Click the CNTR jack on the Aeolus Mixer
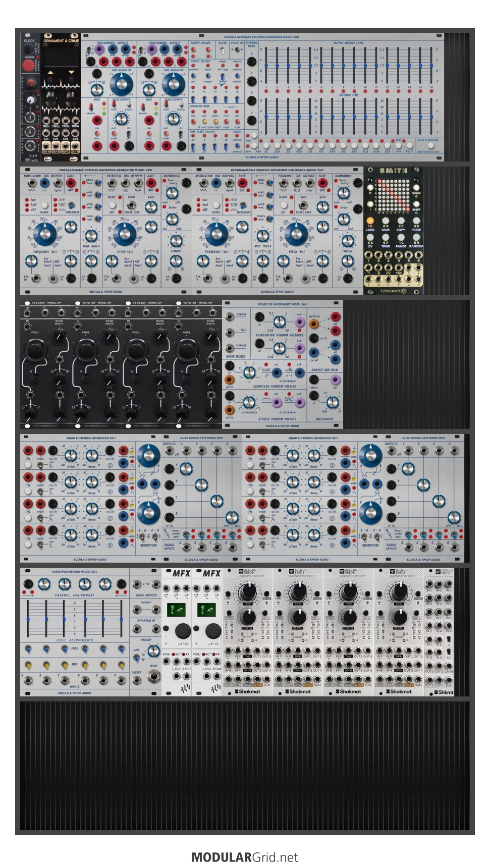This screenshot has width=490, height=868. [x=449, y=665]
